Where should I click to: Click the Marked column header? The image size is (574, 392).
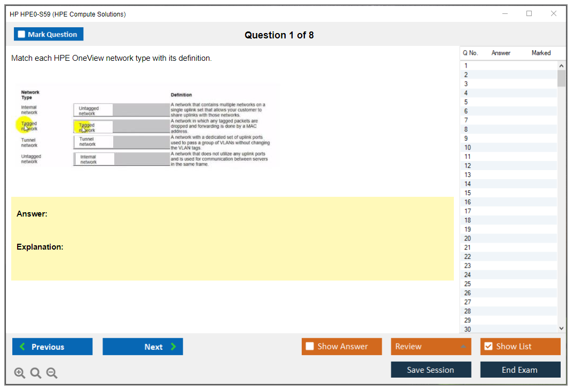[x=541, y=53]
